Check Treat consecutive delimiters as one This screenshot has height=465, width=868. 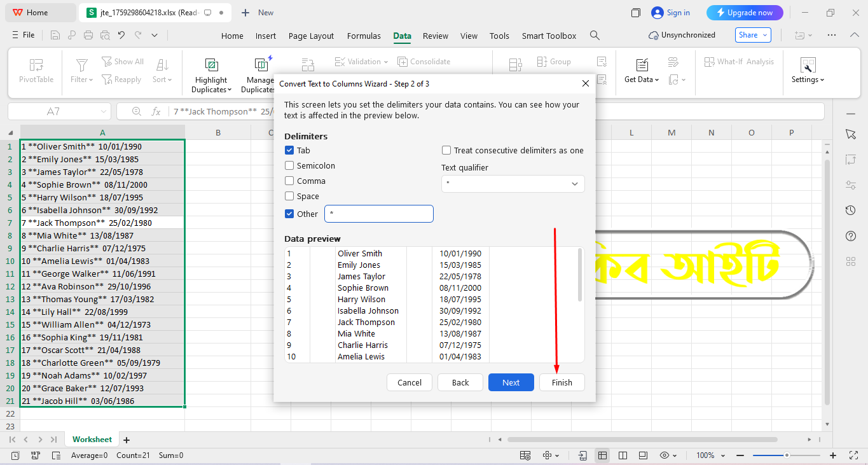pyautogui.click(x=447, y=151)
